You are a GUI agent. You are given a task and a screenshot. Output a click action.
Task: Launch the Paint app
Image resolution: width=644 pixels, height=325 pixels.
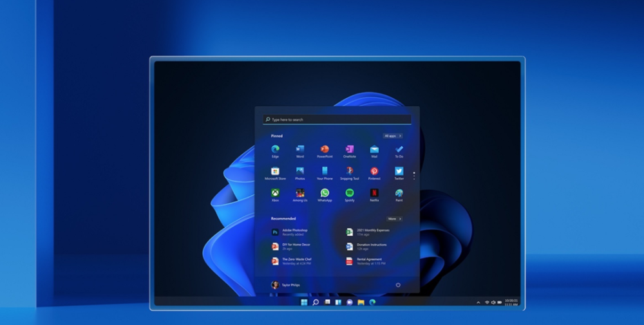[x=399, y=195]
